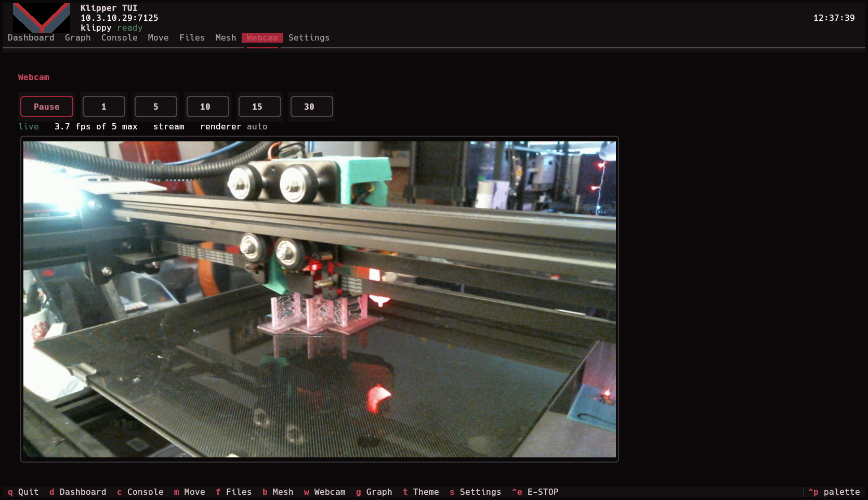Open the Dashboard tab

(31, 37)
